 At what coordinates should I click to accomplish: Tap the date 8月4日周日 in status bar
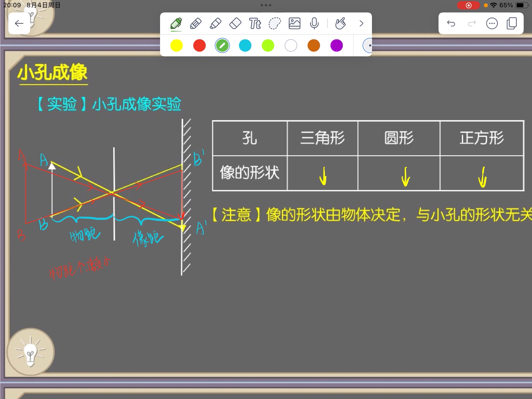tap(44, 5)
